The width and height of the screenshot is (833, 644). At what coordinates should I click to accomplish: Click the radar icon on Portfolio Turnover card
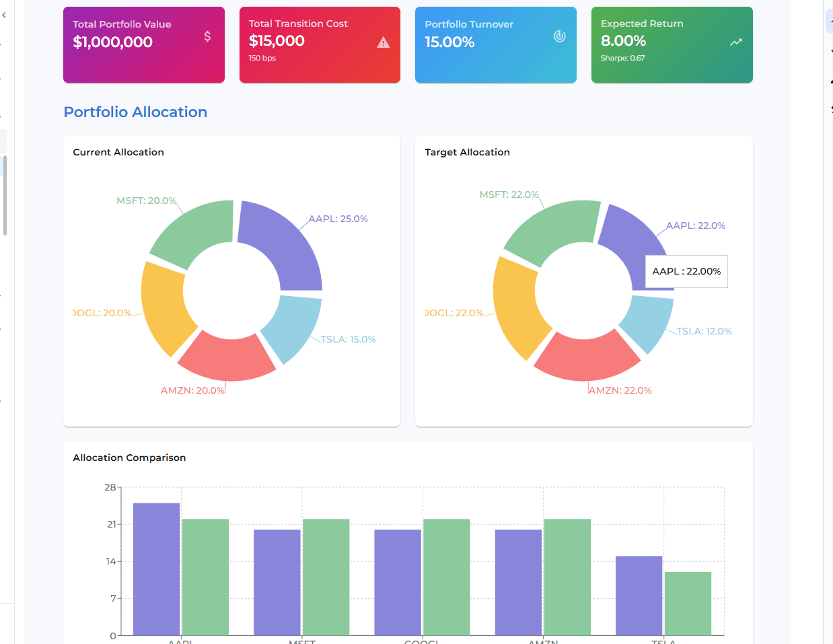pos(559,36)
